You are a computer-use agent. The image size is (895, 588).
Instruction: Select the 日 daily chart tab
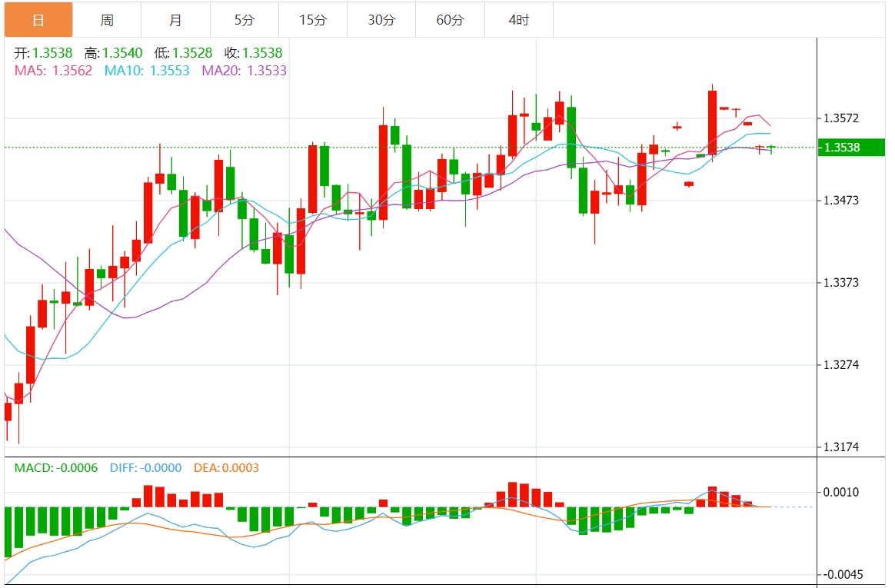[x=38, y=20]
